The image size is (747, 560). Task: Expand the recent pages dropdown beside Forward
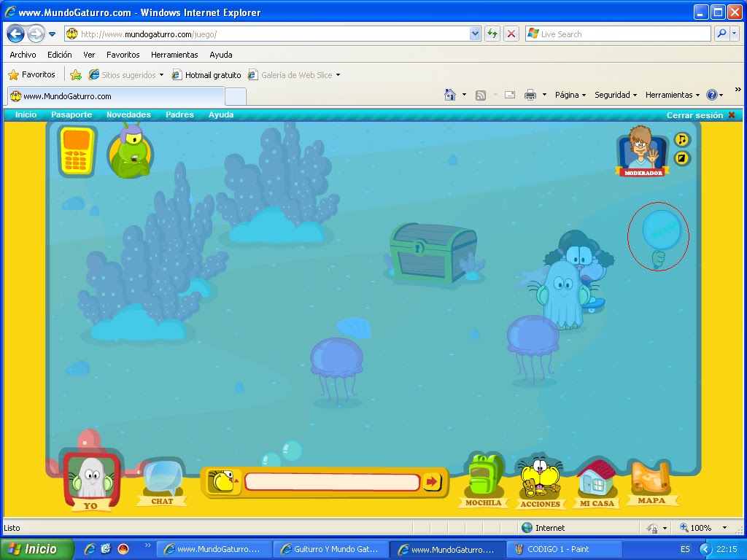pyautogui.click(x=52, y=34)
